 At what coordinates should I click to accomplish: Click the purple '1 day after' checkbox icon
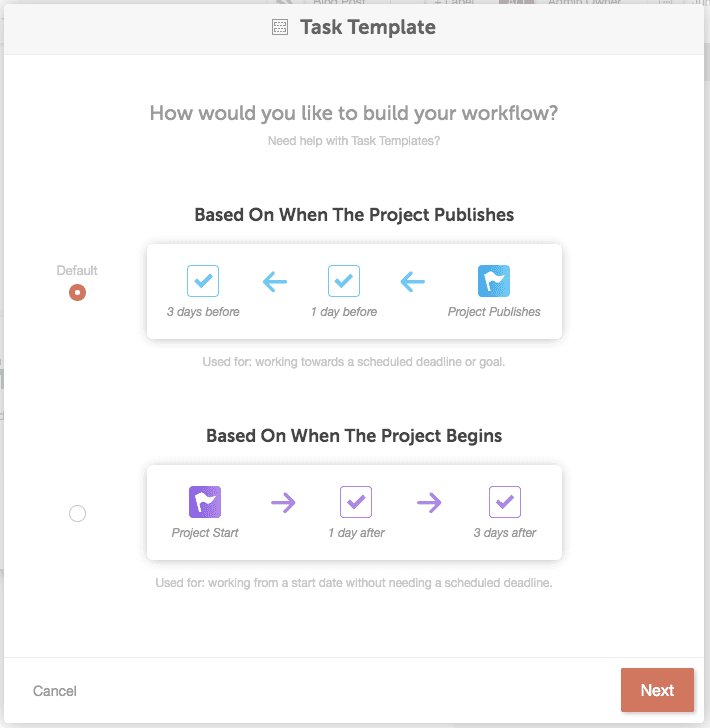[356, 502]
